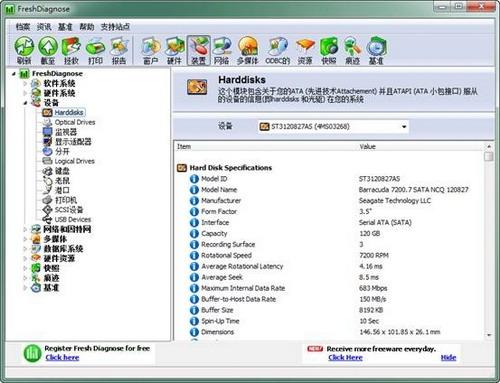The width and height of the screenshot is (500, 383).
Task: Click the Hard Disk Specifications group icon
Action: (182, 168)
